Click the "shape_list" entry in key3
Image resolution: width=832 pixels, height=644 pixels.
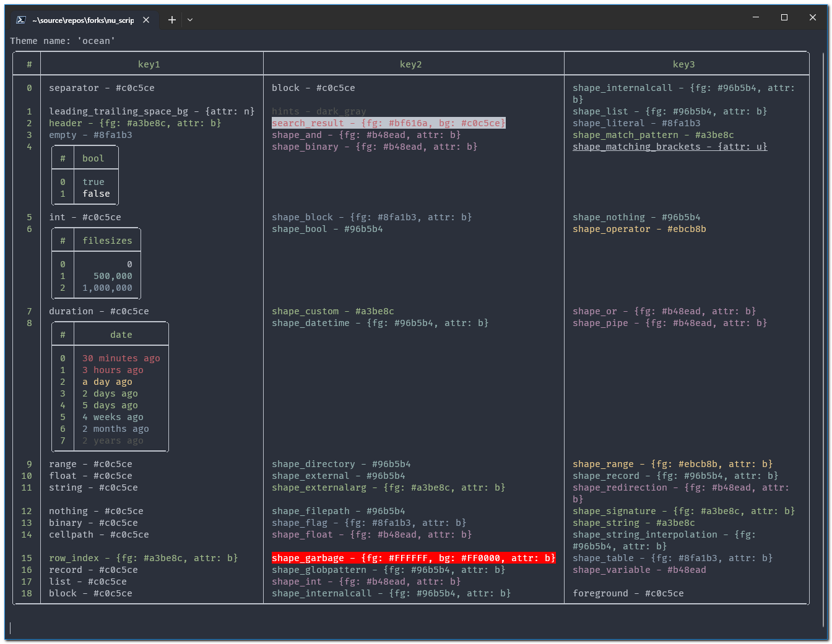click(670, 111)
